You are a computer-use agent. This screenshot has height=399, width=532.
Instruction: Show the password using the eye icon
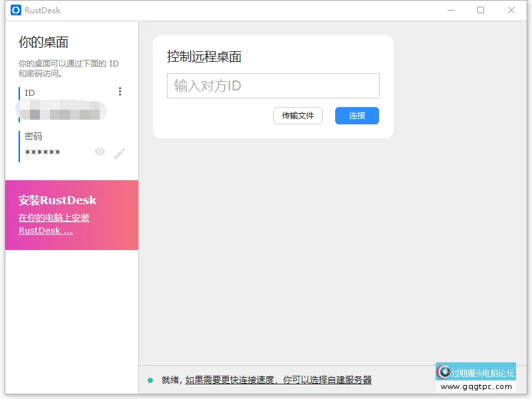pos(100,152)
